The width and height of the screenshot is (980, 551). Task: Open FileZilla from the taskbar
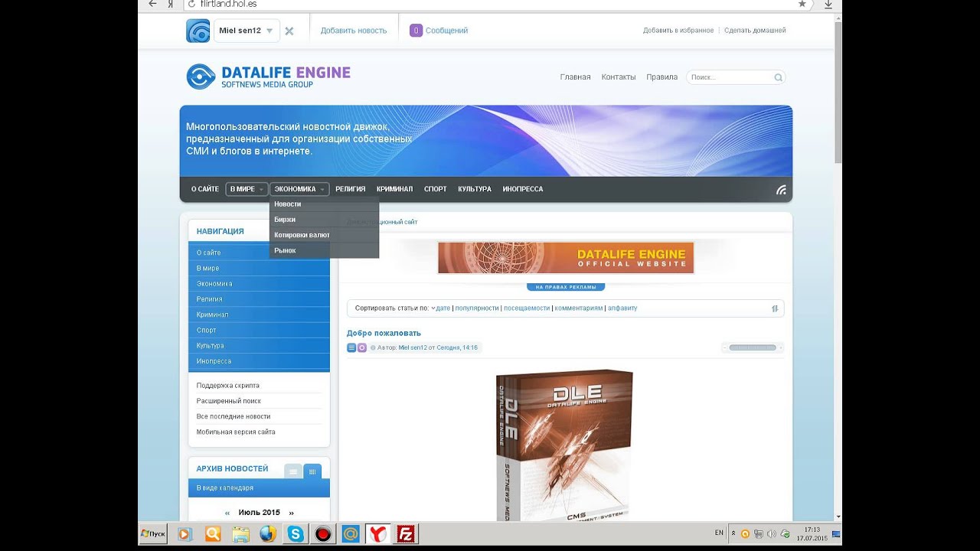(x=406, y=534)
